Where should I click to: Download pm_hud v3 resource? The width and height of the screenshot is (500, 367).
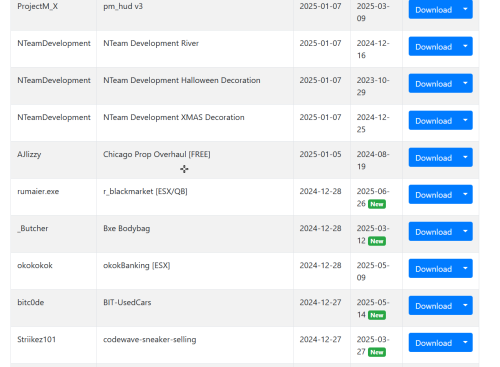(433, 10)
